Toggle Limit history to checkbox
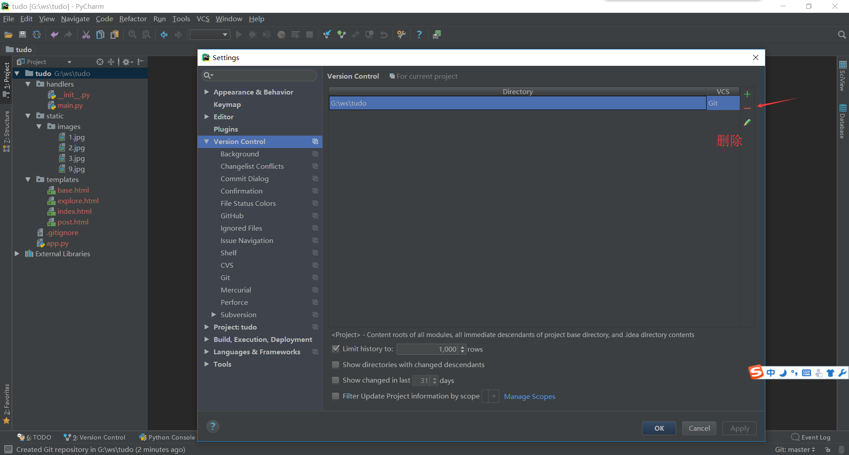The width and height of the screenshot is (849, 455). (x=336, y=349)
